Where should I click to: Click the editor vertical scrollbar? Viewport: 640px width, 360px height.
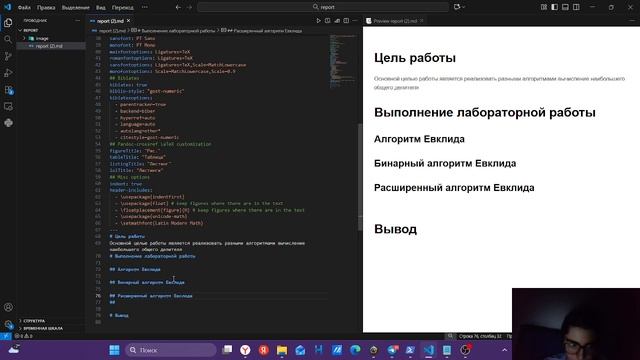coord(360,177)
